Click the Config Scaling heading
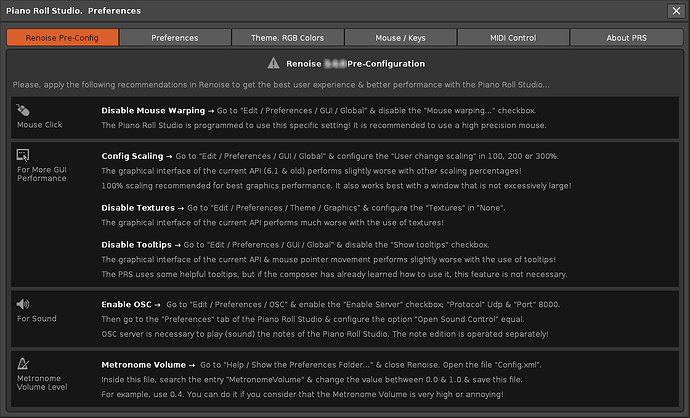The height and width of the screenshot is (418, 690). (132, 156)
